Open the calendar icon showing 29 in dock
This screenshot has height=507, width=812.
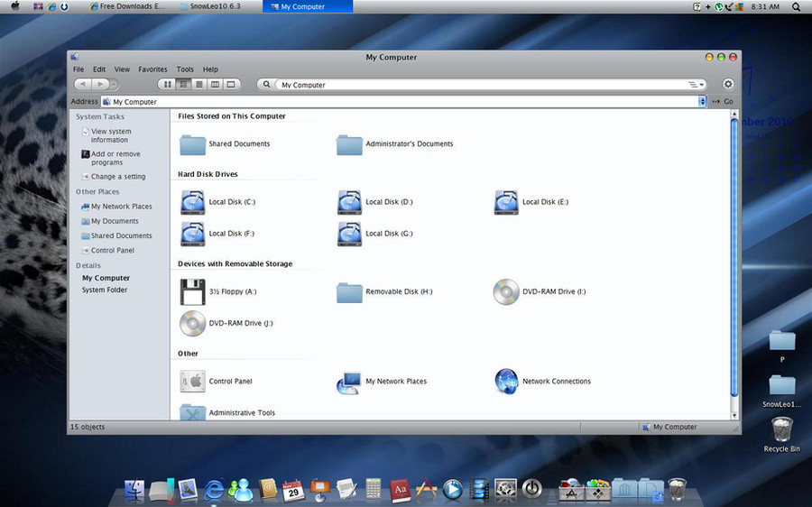click(293, 490)
